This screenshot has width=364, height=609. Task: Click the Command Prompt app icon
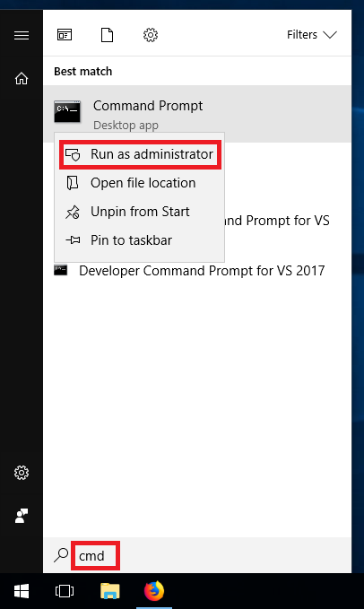point(67,112)
